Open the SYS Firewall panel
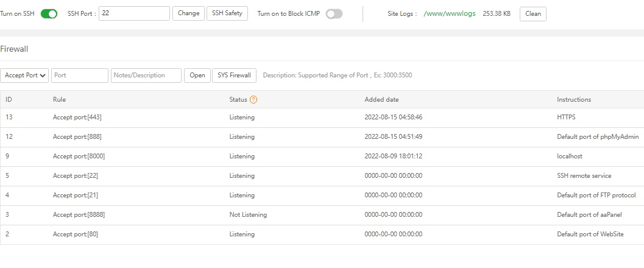Screen dimensions: 644x268 [x=234, y=76]
